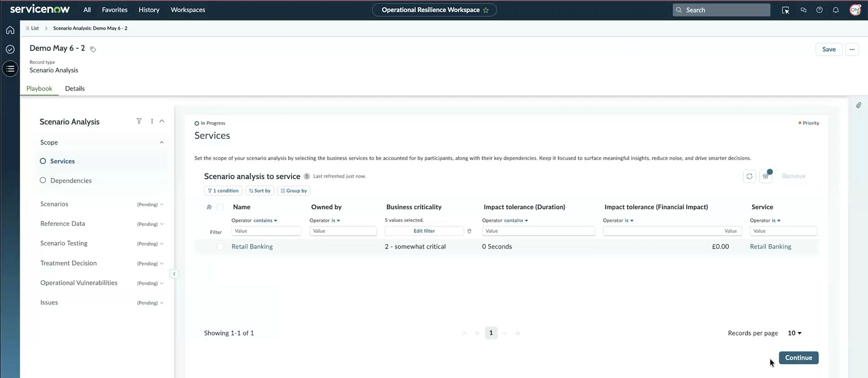Open Name column operator contains dropdown
The height and width of the screenshot is (378, 868).
coord(265,220)
